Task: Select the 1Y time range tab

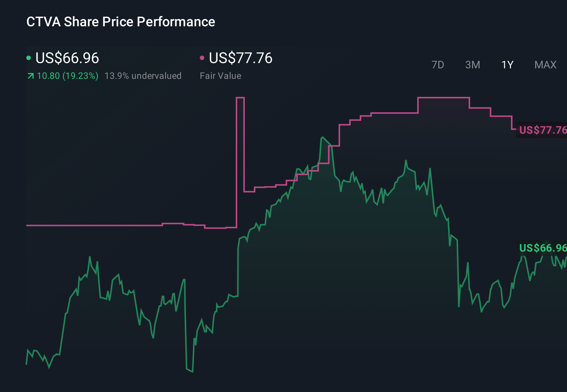Action: (507, 65)
